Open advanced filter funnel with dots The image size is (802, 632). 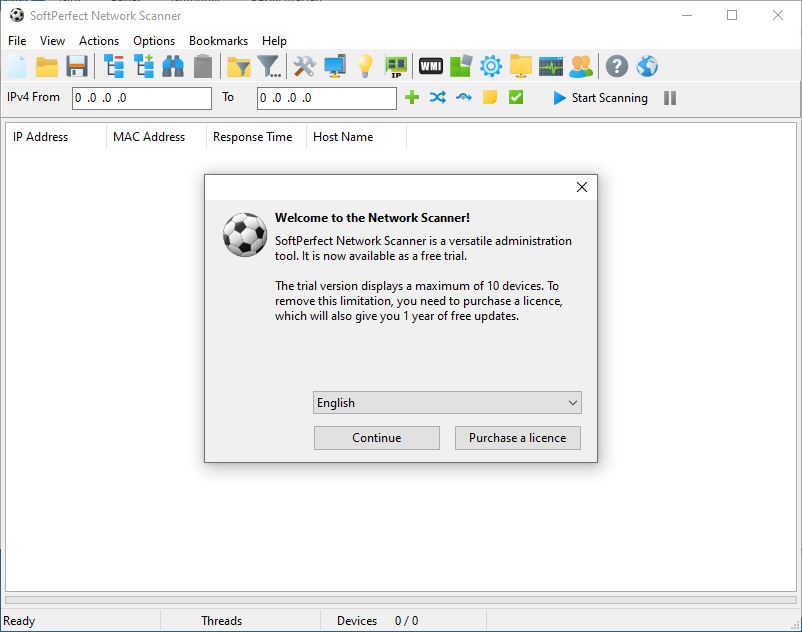(x=269, y=66)
